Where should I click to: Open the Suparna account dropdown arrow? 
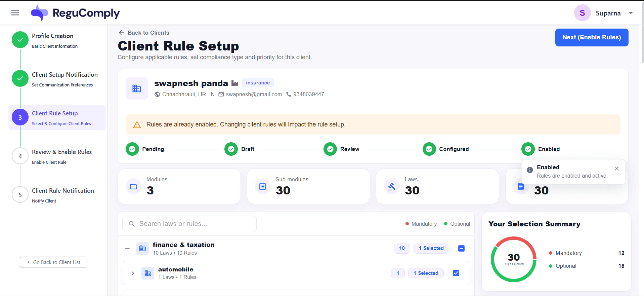coord(631,13)
